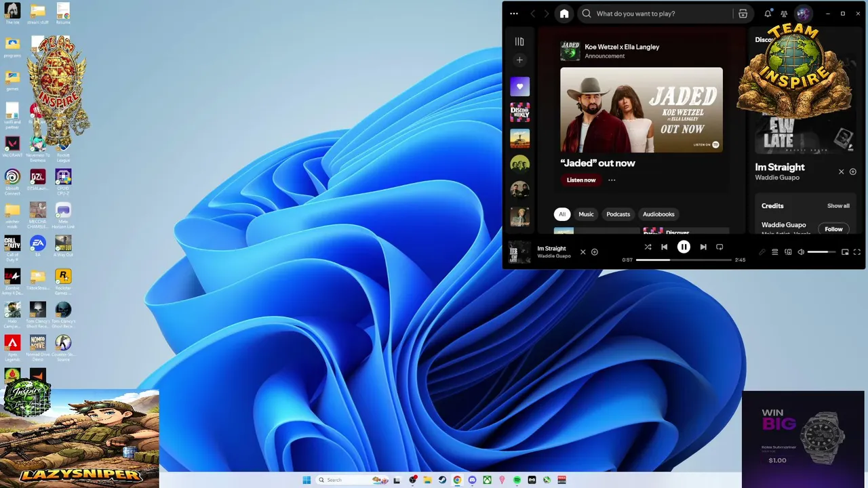868x488 pixels.
Task: Open Spotify three-dot main menu
Action: point(514,14)
